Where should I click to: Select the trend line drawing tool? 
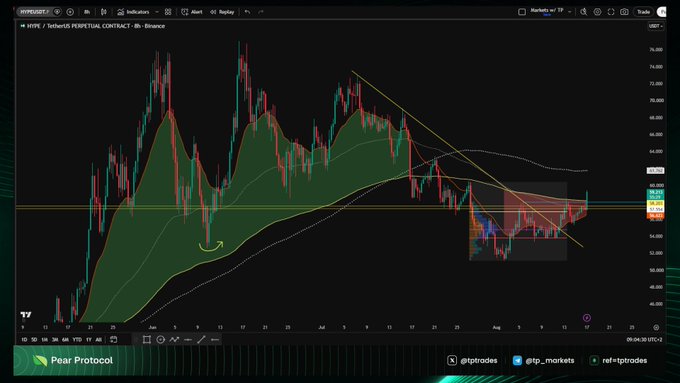pyautogui.click(x=201, y=340)
